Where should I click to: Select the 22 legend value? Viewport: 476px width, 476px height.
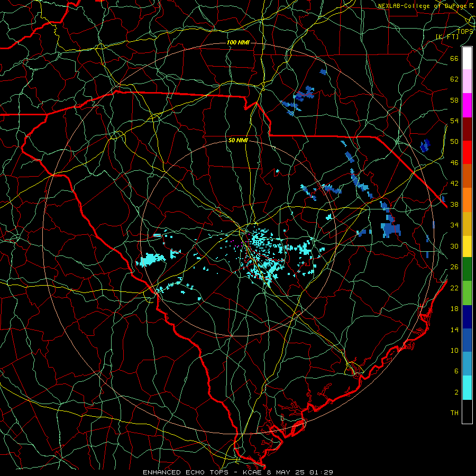point(454,288)
